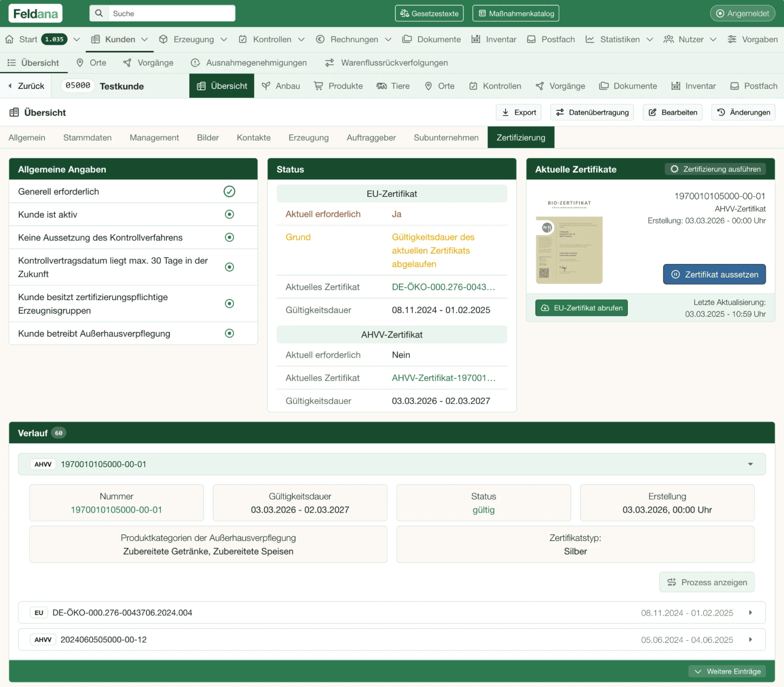Click the Orte pin icon in the customer bar
This screenshot has height=687, width=784.
[x=428, y=86]
